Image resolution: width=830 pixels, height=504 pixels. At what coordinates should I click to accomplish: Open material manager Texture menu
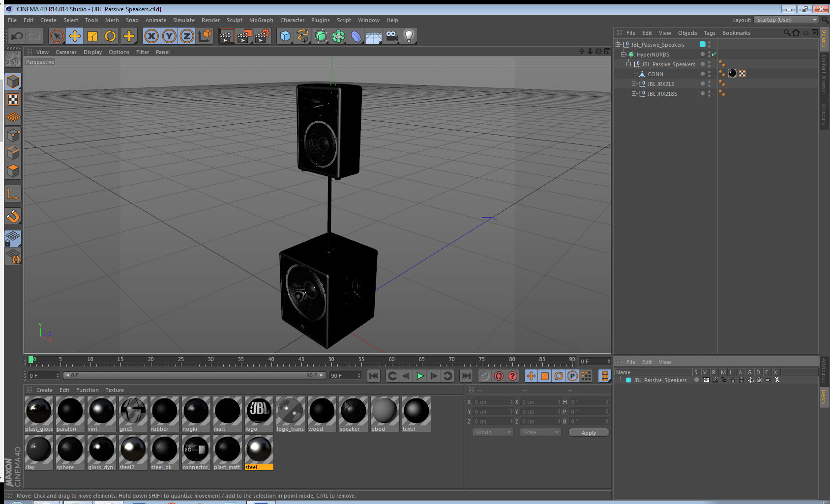pos(115,390)
